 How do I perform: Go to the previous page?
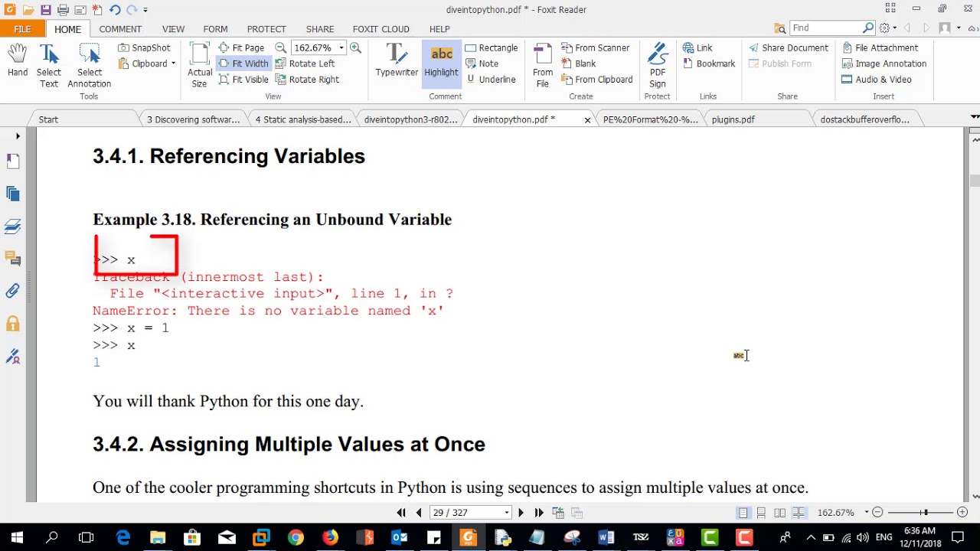click(x=419, y=513)
